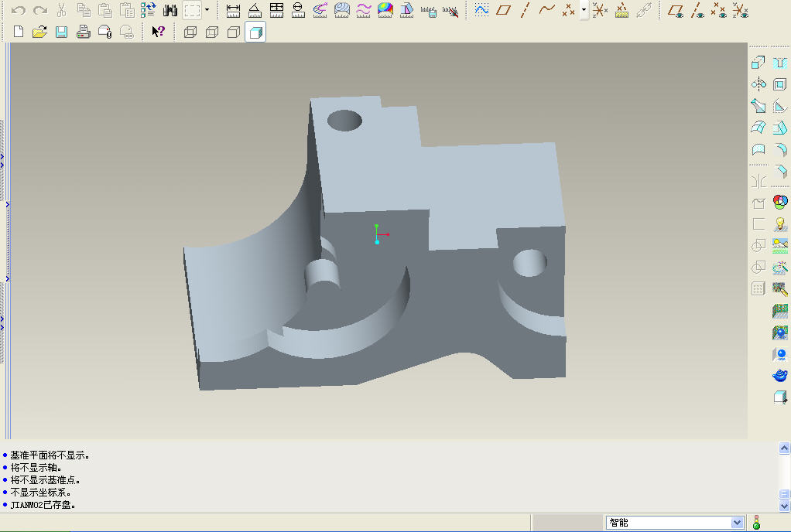Select the Distance measure tool
The image size is (791, 532).
233,10
